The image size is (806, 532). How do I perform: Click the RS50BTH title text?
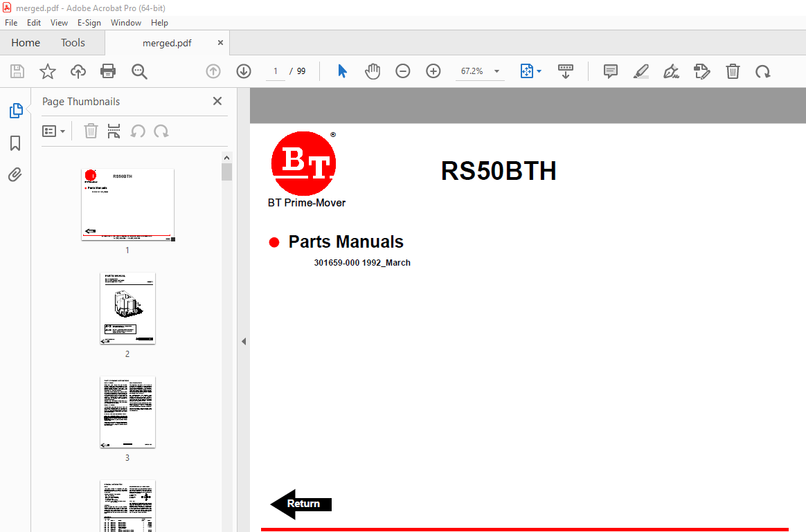[x=499, y=171]
